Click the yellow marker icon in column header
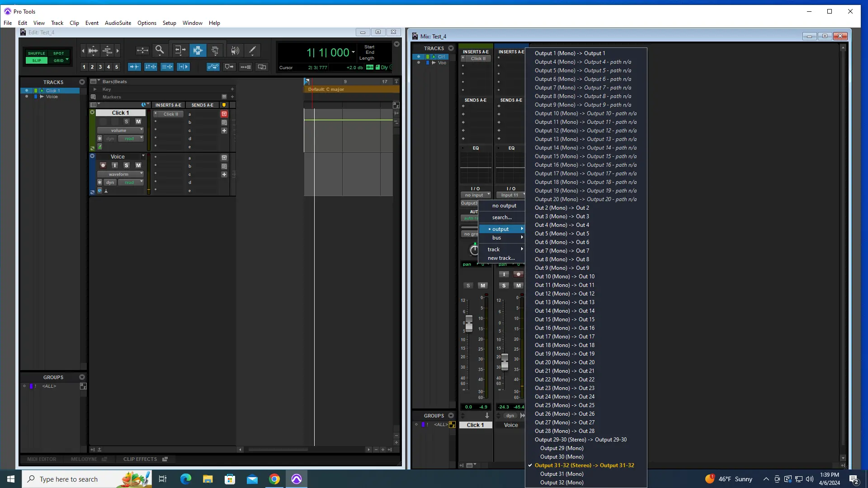868x488 pixels. [x=224, y=105]
